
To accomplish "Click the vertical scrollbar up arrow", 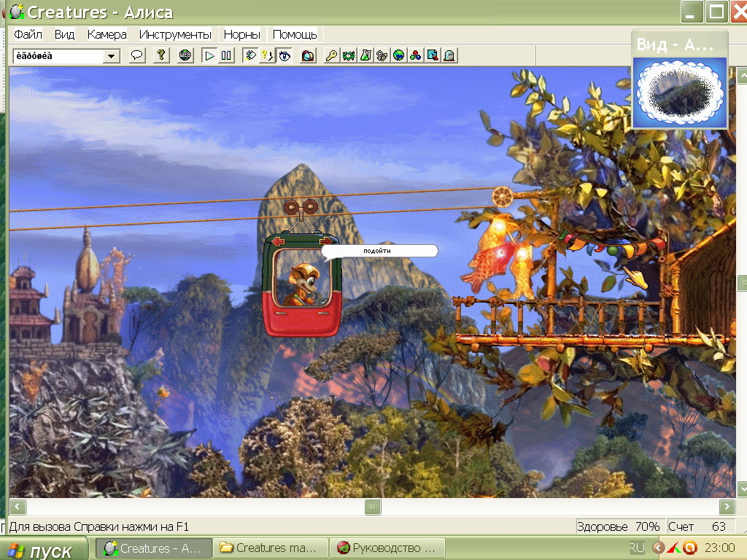I will [x=742, y=75].
